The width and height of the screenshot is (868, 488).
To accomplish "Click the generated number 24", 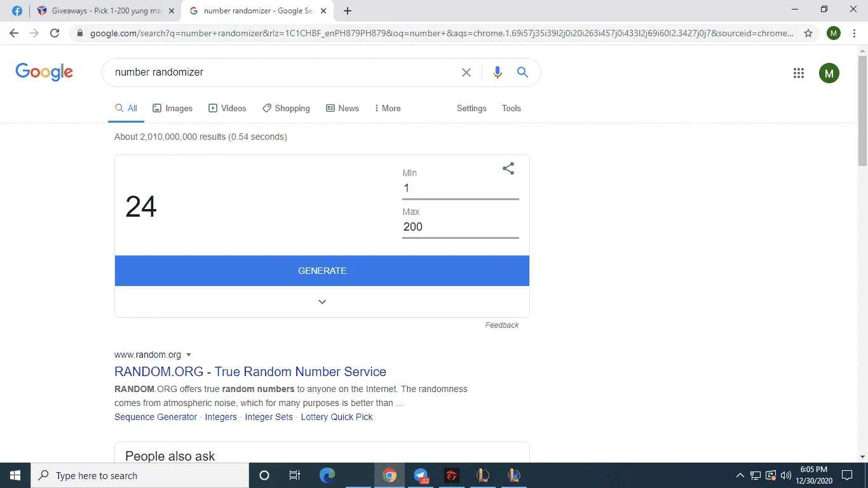I will point(141,207).
